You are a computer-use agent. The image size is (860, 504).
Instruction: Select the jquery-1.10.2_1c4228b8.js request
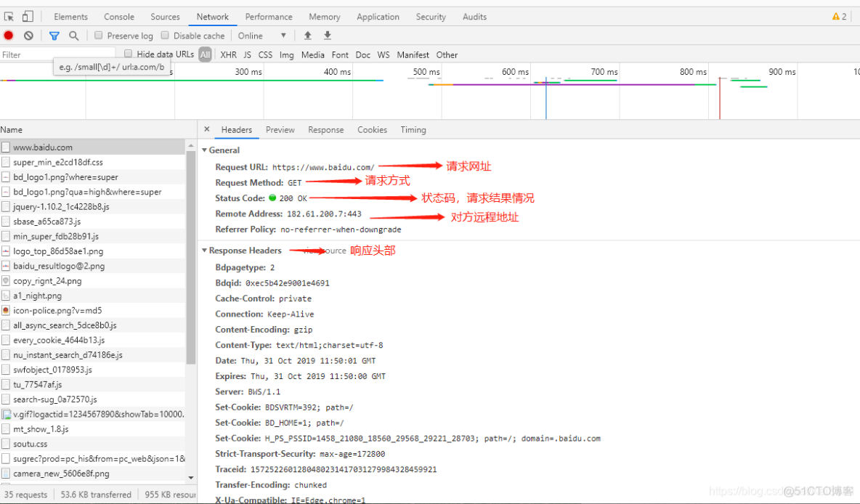click(x=93, y=207)
